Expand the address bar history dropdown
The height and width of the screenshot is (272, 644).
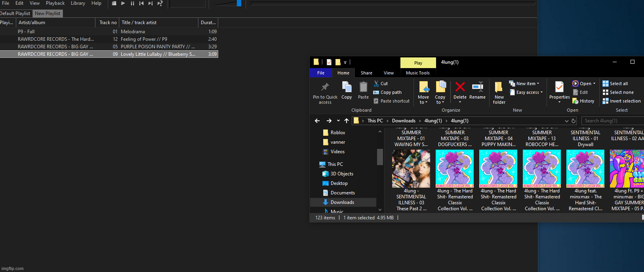pyautogui.click(x=567, y=121)
